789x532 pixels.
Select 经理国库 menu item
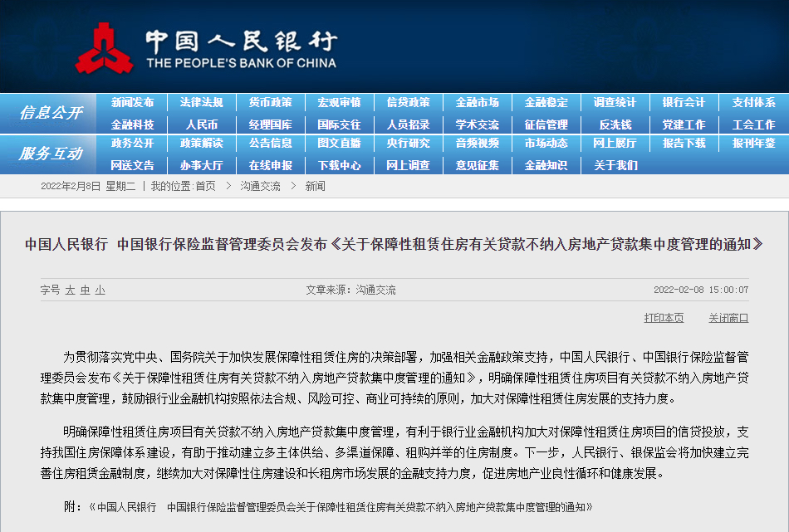point(270,124)
